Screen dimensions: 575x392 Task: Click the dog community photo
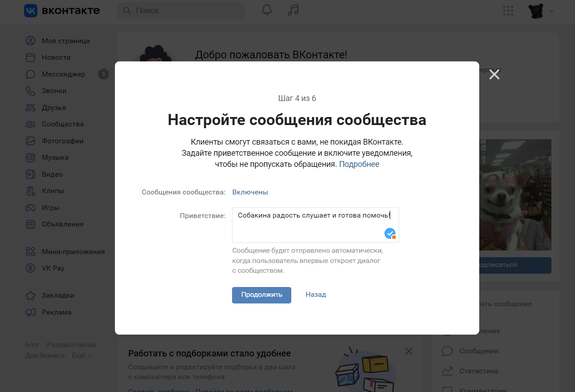(x=515, y=195)
